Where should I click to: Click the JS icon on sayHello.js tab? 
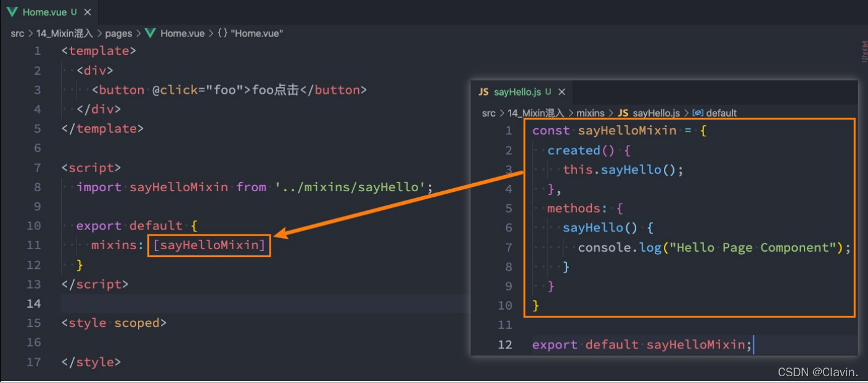coord(484,92)
